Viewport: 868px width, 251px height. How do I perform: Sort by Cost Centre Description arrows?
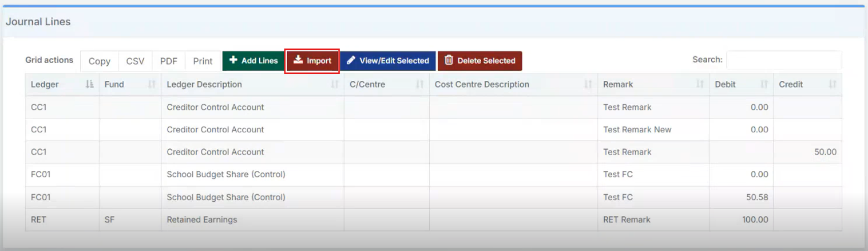(x=588, y=84)
